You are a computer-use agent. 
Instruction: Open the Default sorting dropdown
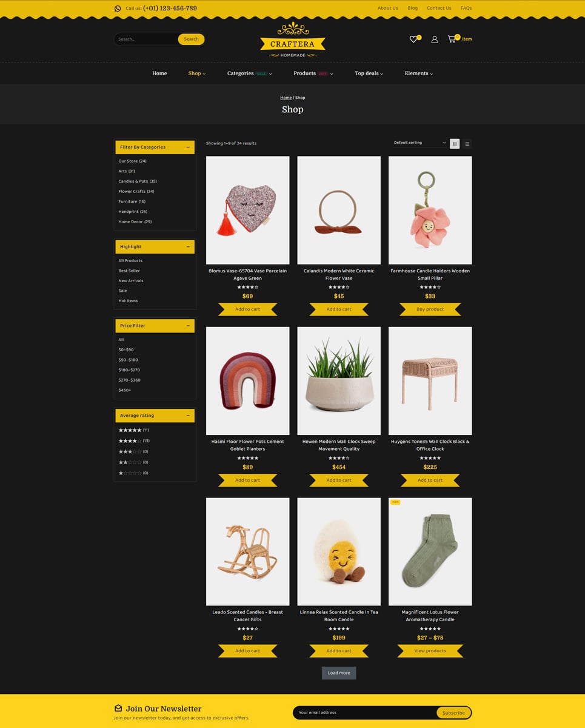(x=419, y=143)
